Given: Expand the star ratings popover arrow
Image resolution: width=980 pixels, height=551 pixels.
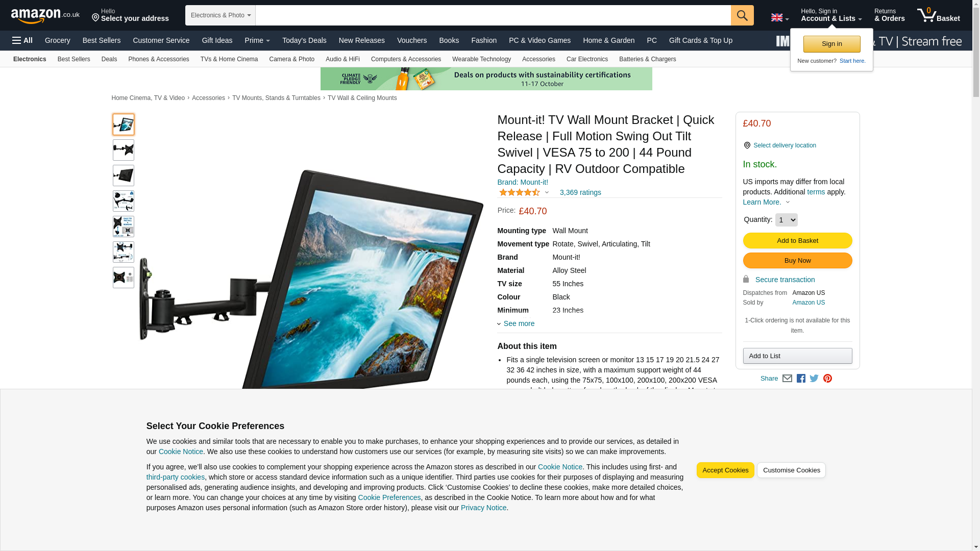Looking at the screenshot, I should tap(547, 193).
